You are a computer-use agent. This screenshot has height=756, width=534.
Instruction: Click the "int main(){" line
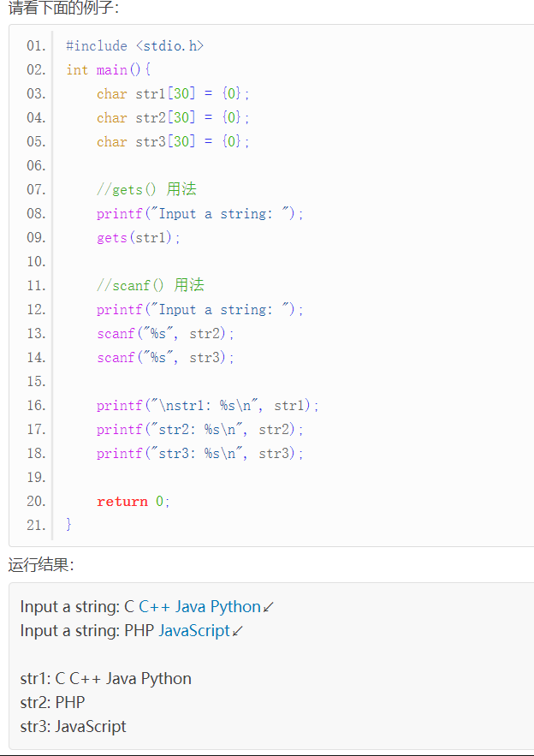pyautogui.click(x=109, y=69)
